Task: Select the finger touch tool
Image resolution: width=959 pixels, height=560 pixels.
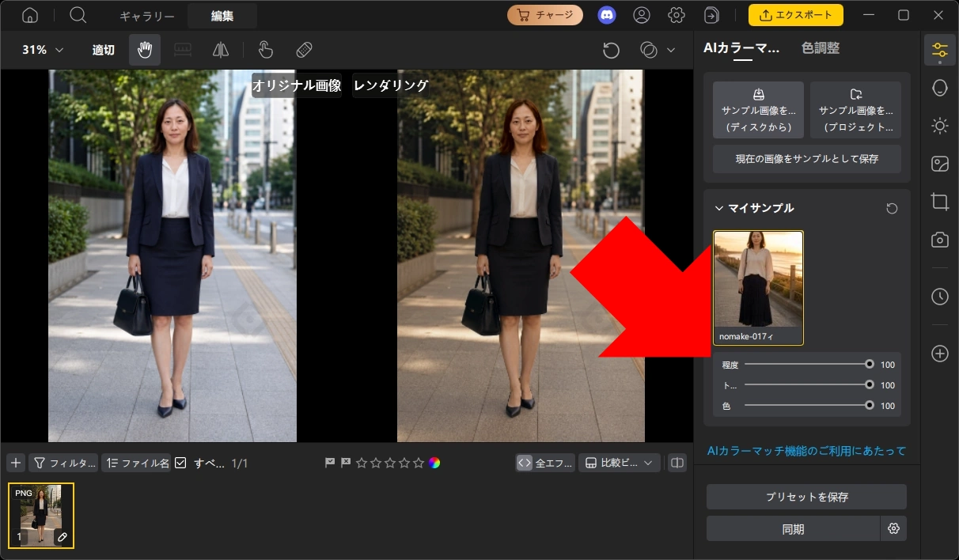Action: click(266, 50)
